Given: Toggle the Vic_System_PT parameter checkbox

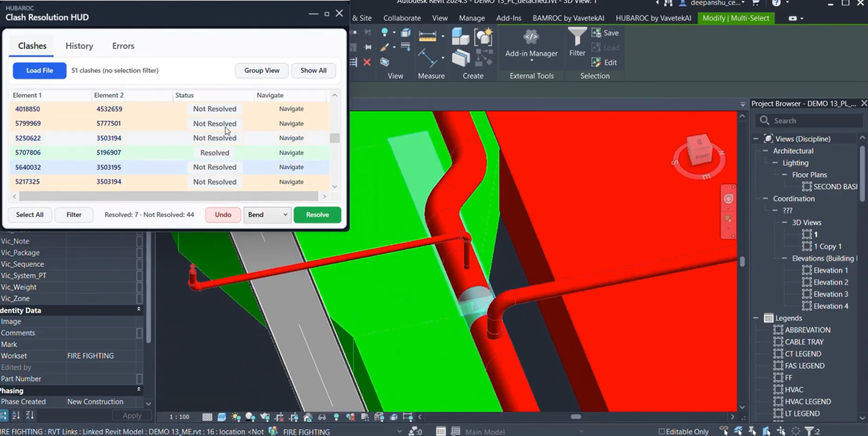Looking at the screenshot, I should (x=139, y=275).
